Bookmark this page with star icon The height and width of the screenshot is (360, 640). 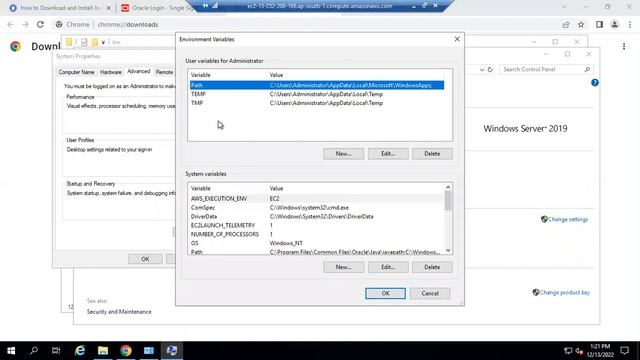click(x=581, y=24)
